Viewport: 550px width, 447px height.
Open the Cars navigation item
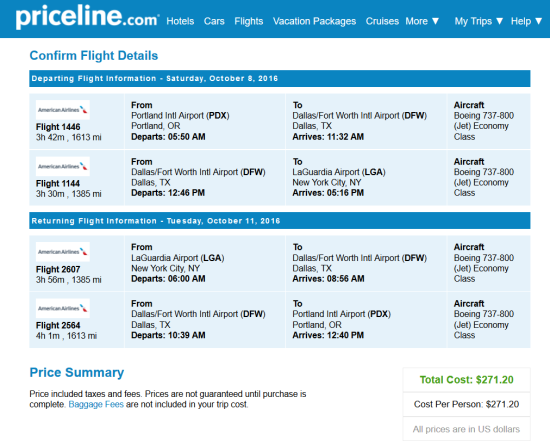tap(214, 21)
